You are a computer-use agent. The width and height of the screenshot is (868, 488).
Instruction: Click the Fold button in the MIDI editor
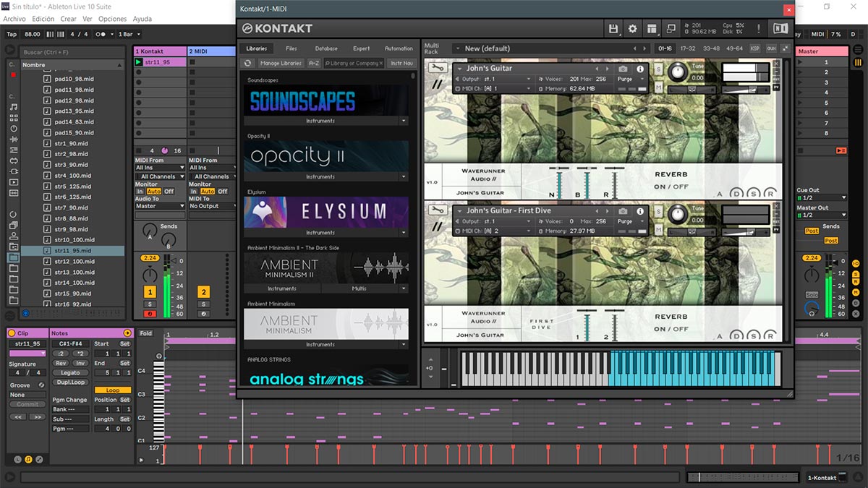(x=146, y=333)
